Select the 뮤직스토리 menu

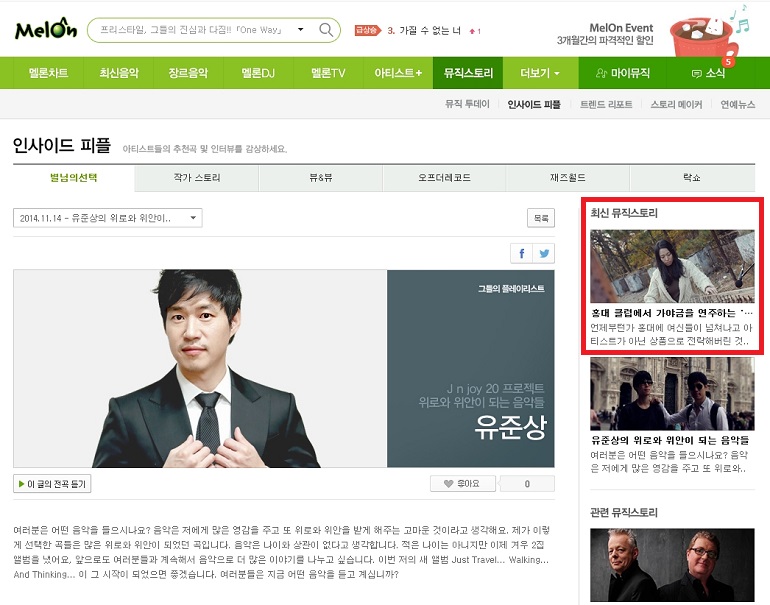coord(468,73)
